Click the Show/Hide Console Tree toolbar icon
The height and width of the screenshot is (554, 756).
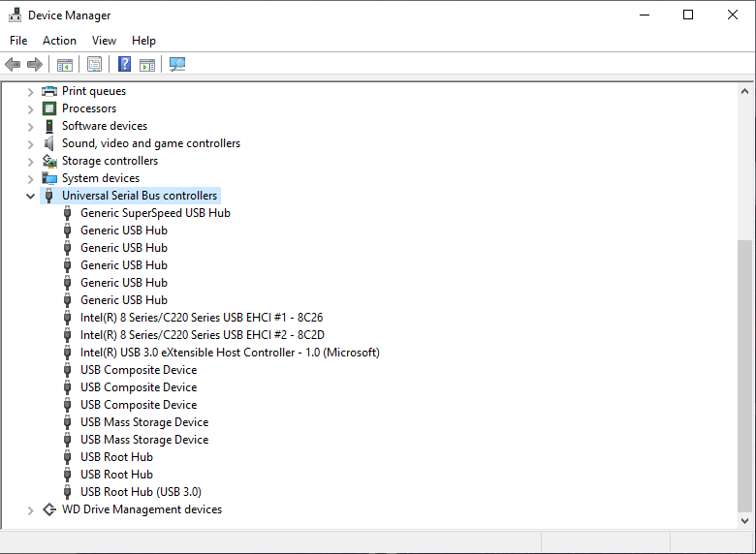point(65,64)
